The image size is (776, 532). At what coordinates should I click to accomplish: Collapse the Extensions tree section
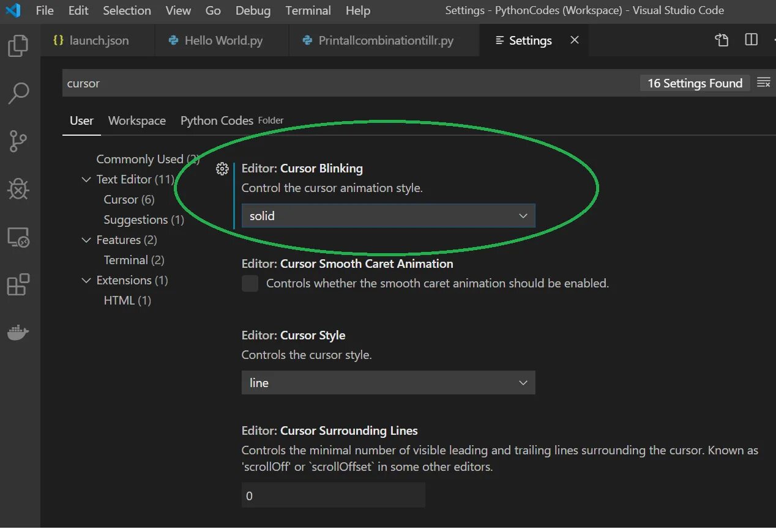point(86,280)
